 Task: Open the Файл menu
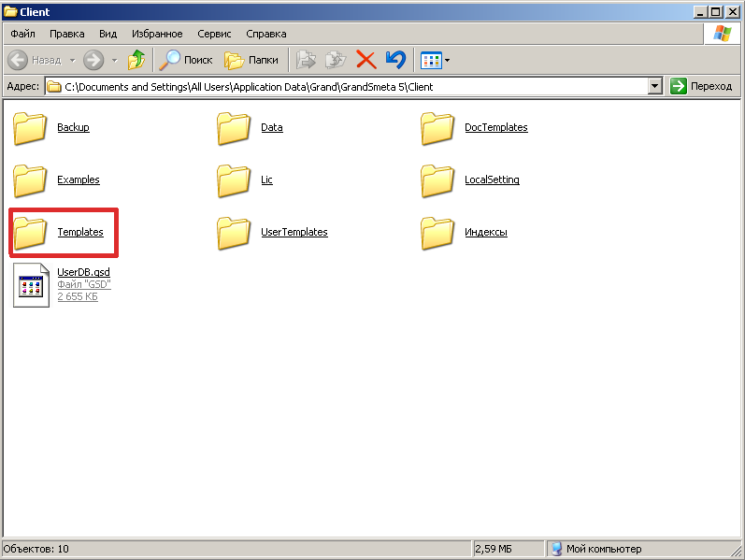(22, 34)
